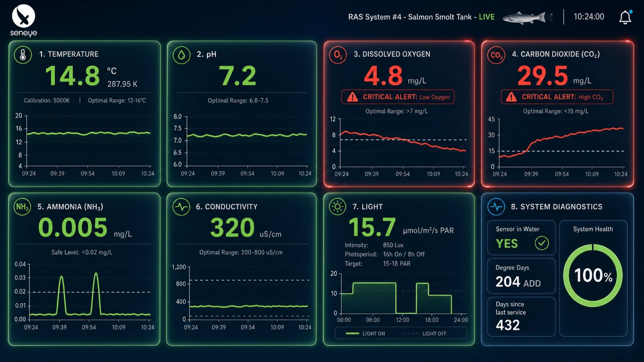The image size is (644, 362).
Task: Click the green LIVE status label
Action: (x=486, y=17)
